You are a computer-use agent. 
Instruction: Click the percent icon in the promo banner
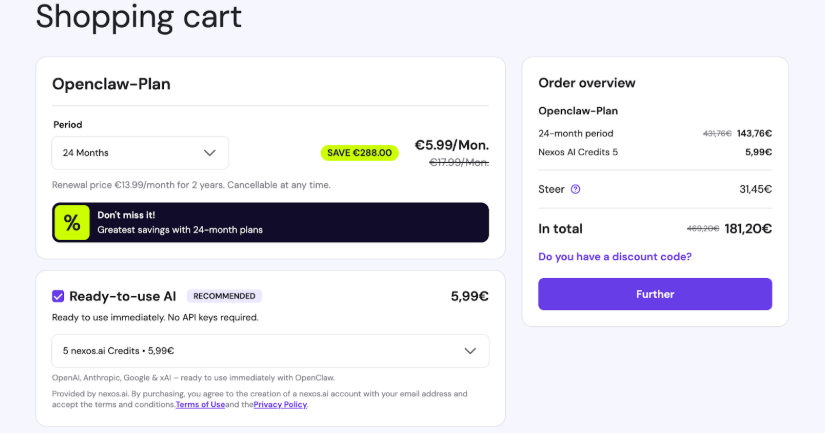[72, 223]
